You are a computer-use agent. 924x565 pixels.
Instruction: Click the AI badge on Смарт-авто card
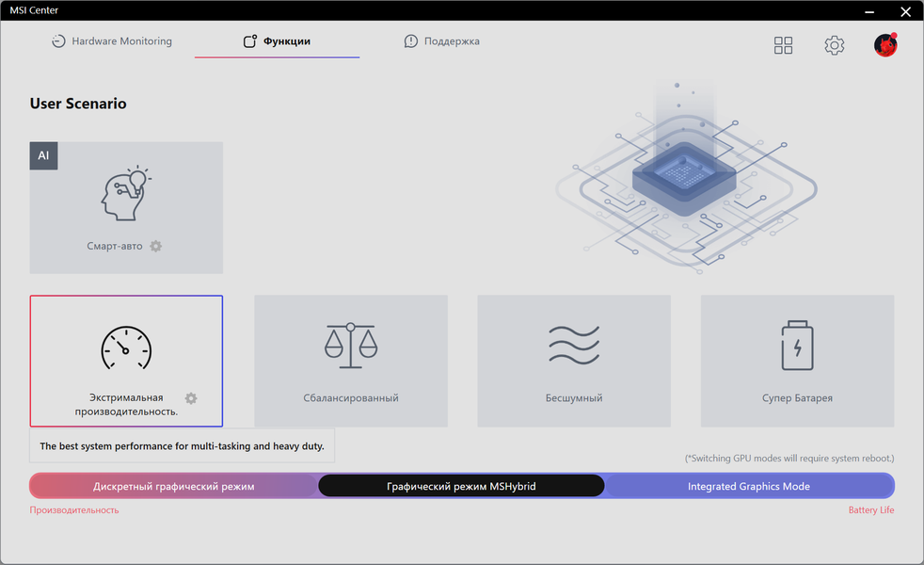(x=43, y=155)
